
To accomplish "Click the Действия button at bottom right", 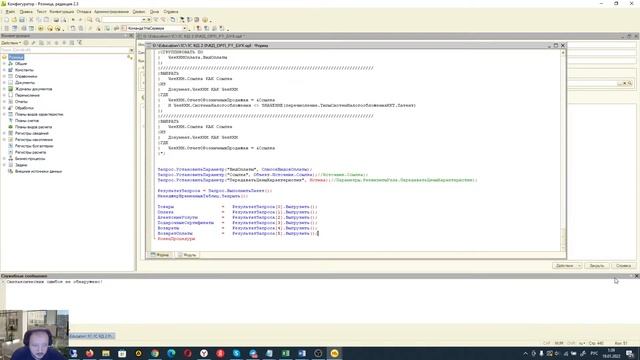I will (x=567, y=266).
